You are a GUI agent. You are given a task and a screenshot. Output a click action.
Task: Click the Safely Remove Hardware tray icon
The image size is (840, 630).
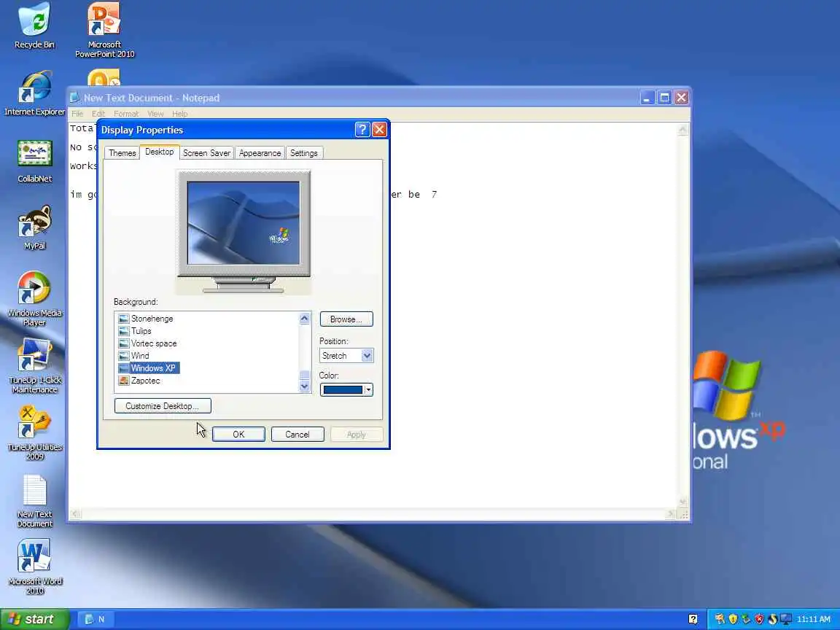click(x=746, y=619)
